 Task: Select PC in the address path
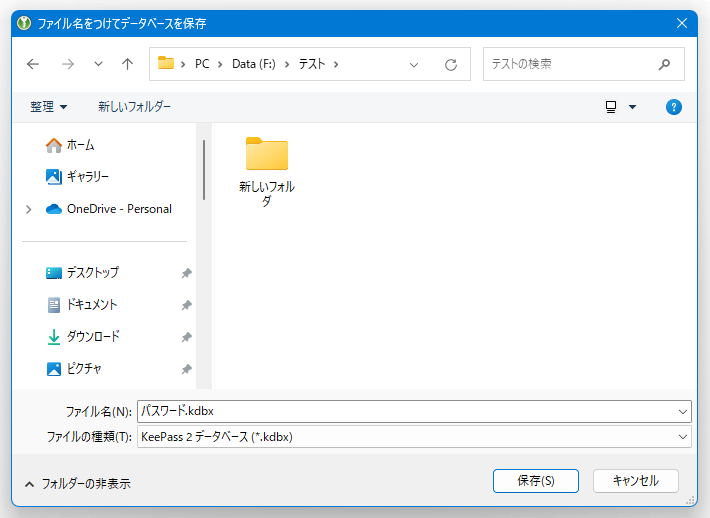coord(202,64)
